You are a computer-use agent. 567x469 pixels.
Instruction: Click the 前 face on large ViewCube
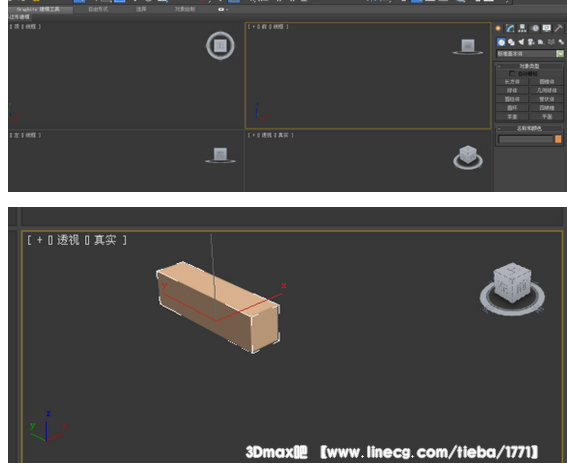pyautogui.click(x=522, y=288)
